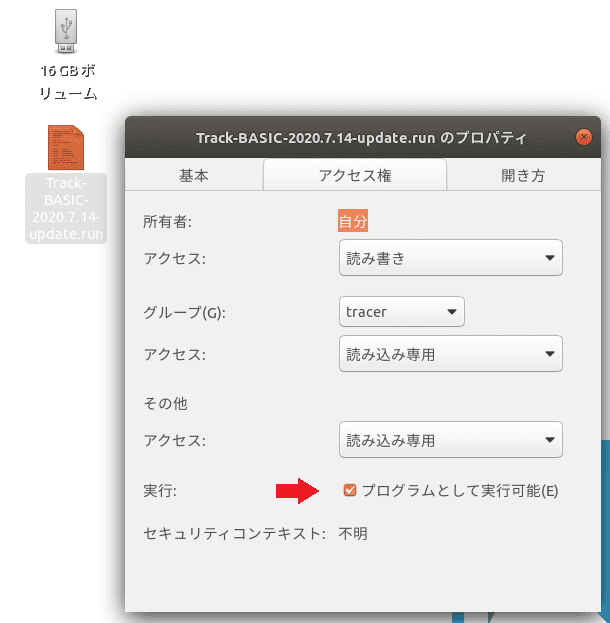Image resolution: width=610 pixels, height=623 pixels.
Task: Toggle the プログラムとして実行可能 checkbox
Action: click(x=350, y=490)
